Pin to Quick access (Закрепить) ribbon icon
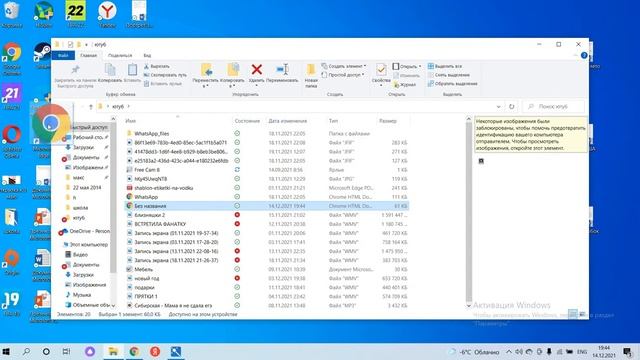The height and width of the screenshot is (360, 640). pyautogui.click(x=75, y=76)
